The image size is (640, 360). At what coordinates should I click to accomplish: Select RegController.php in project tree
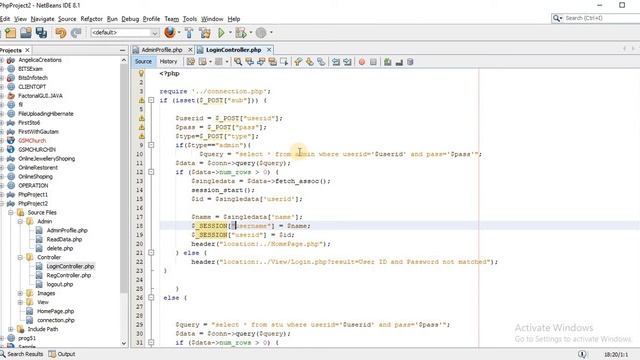pyautogui.click(x=69, y=275)
